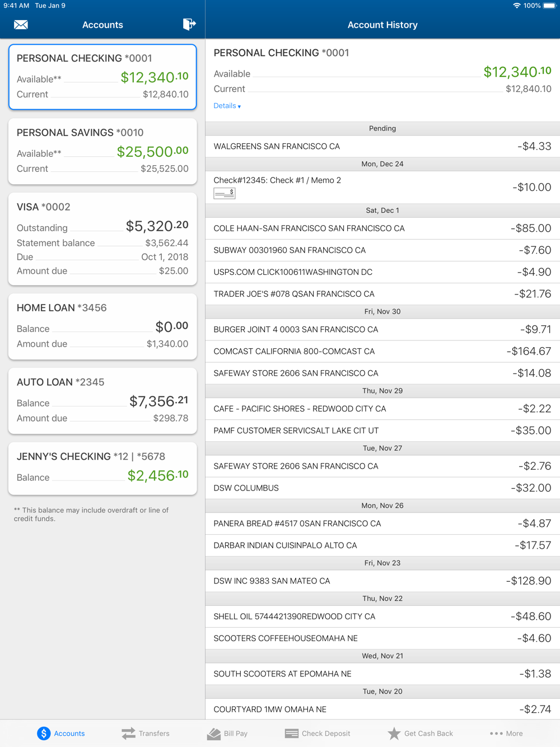Open Jenny's Checking *5678 account card
Viewport: 560px width, 747px height.
click(x=102, y=469)
